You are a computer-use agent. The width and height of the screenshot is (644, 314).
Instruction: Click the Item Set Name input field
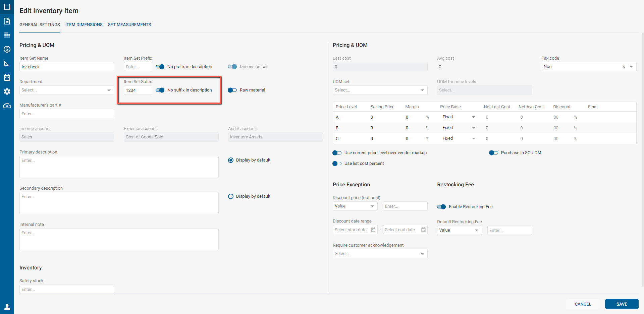tap(67, 67)
